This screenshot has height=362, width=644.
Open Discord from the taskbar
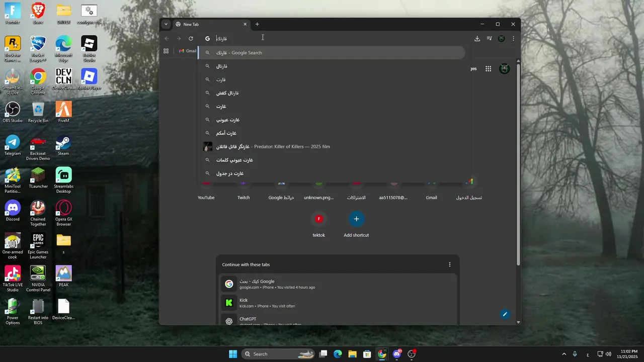(397, 354)
